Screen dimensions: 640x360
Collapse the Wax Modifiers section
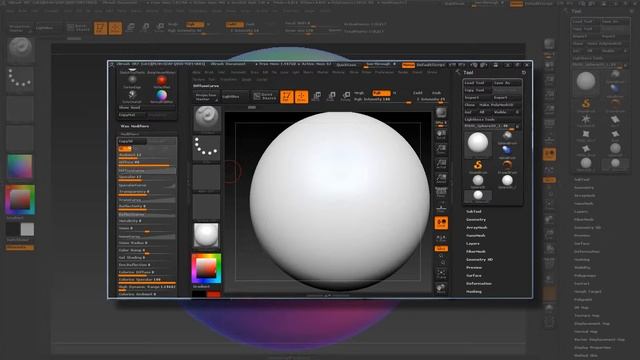point(134,126)
